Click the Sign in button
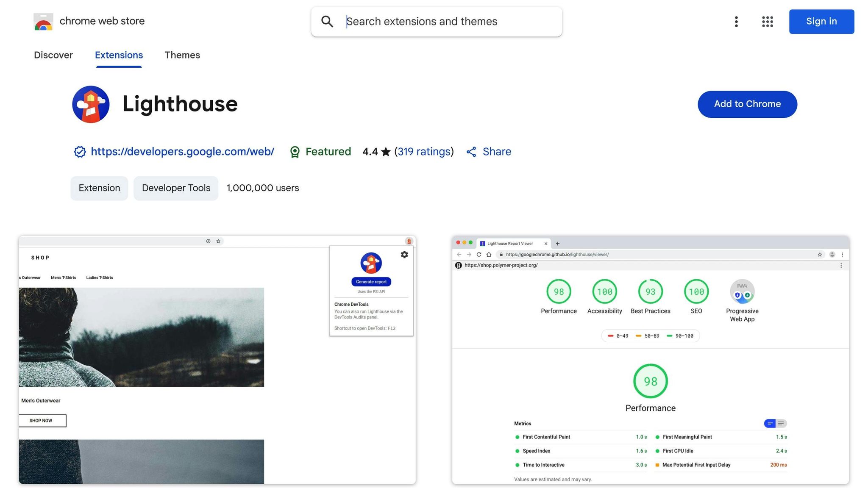 pyautogui.click(x=821, y=22)
